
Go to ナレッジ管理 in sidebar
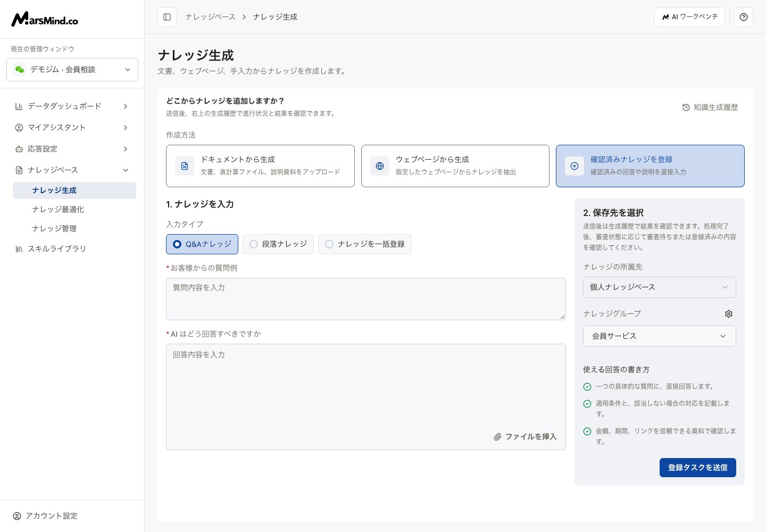(x=74, y=229)
